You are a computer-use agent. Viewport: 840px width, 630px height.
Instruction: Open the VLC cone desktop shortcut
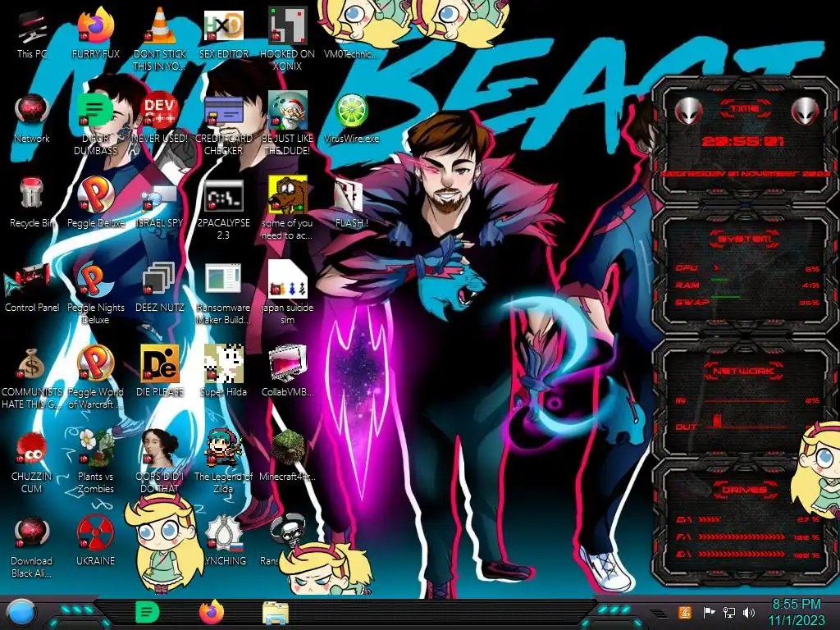pos(159,39)
